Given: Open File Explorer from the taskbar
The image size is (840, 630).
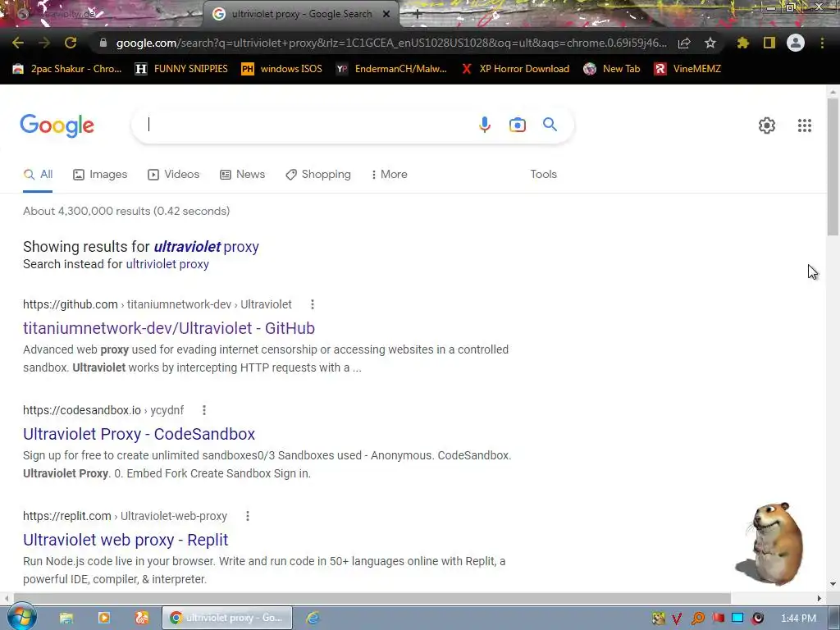Looking at the screenshot, I should coord(66,619).
